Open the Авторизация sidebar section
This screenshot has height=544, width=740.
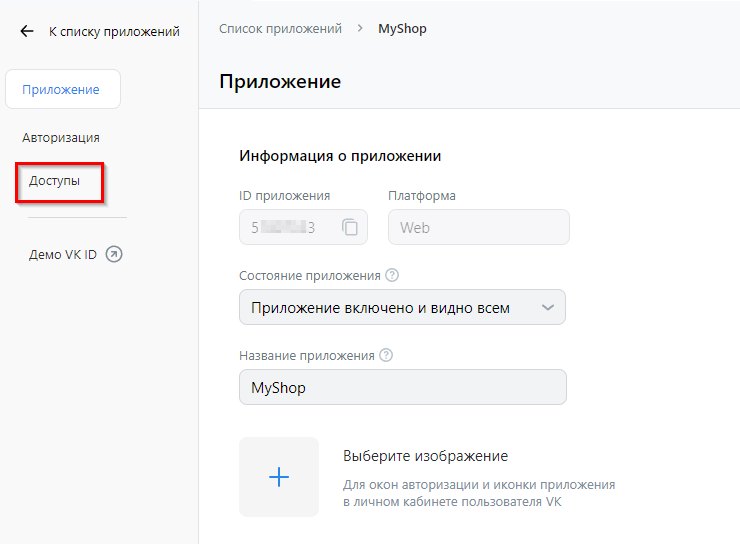pyautogui.click(x=61, y=137)
